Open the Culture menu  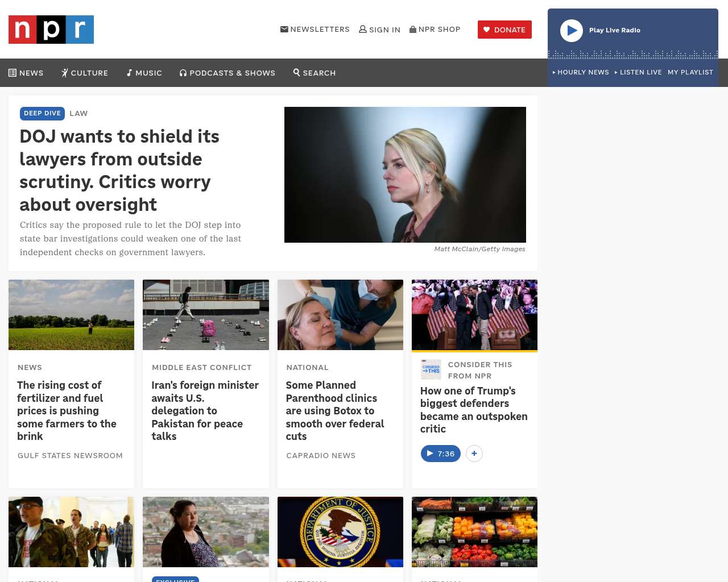click(85, 73)
